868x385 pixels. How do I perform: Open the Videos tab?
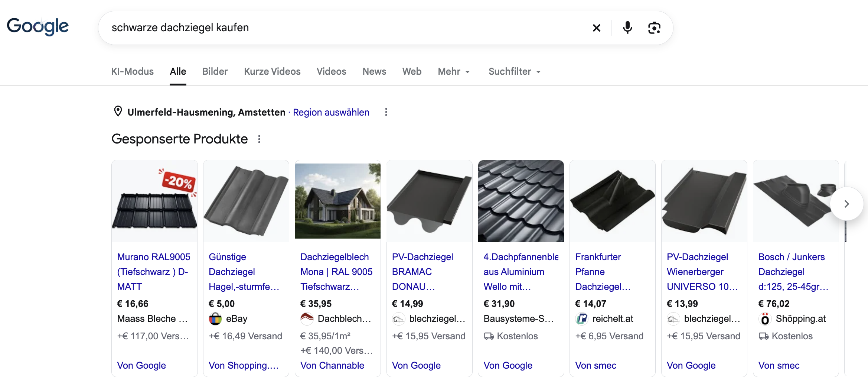(x=331, y=72)
